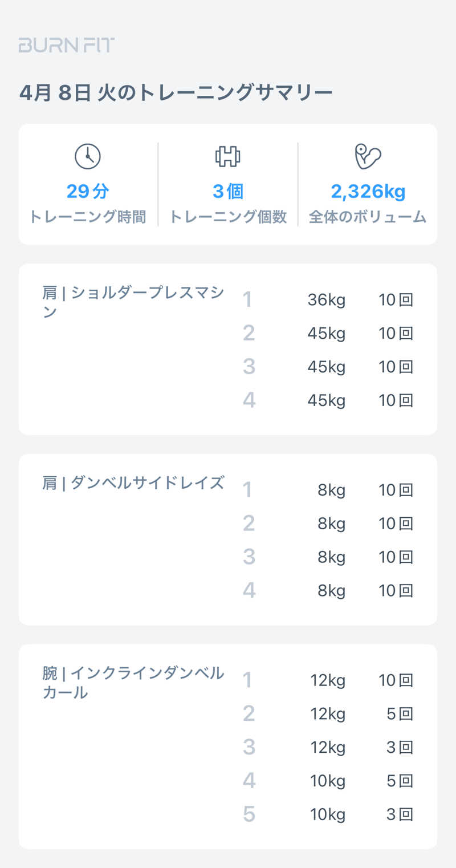
Task: Open the 肩 | ショルダープレスマシン exercise title
Action: click(133, 302)
